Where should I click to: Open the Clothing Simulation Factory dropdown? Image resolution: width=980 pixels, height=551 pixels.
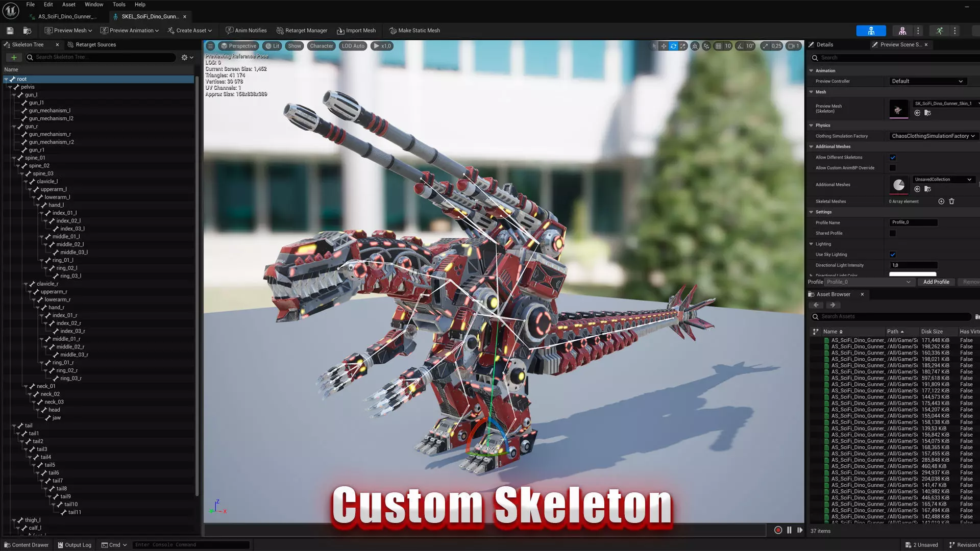[x=933, y=136]
